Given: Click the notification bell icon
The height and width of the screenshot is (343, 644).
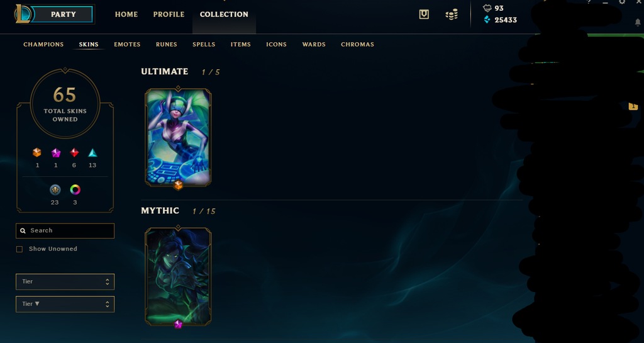Looking at the screenshot, I should coord(638,23).
